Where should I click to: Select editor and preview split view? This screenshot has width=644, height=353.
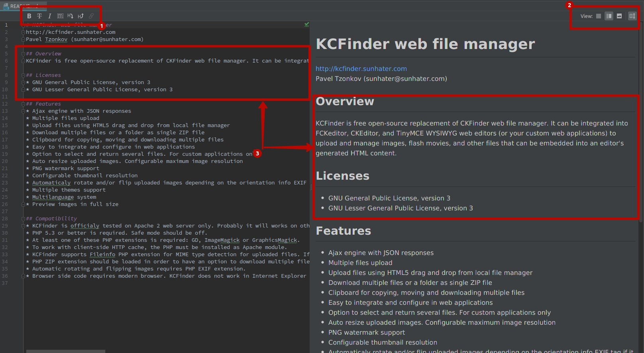pyautogui.click(x=609, y=16)
